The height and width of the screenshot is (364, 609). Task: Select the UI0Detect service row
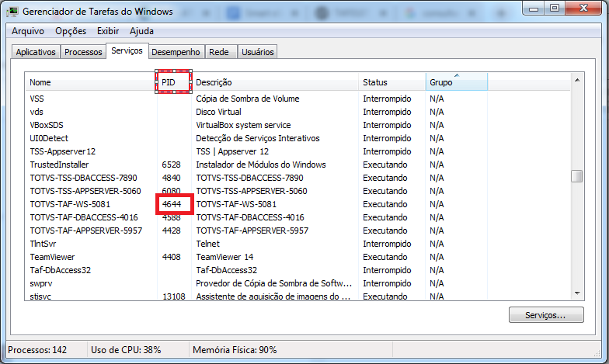(x=298, y=138)
